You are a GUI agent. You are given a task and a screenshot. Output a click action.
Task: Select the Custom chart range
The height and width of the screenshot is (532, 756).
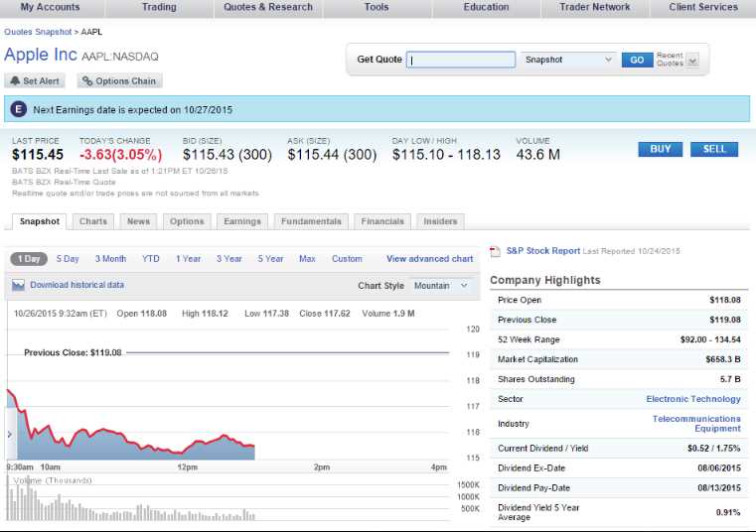pos(347,259)
